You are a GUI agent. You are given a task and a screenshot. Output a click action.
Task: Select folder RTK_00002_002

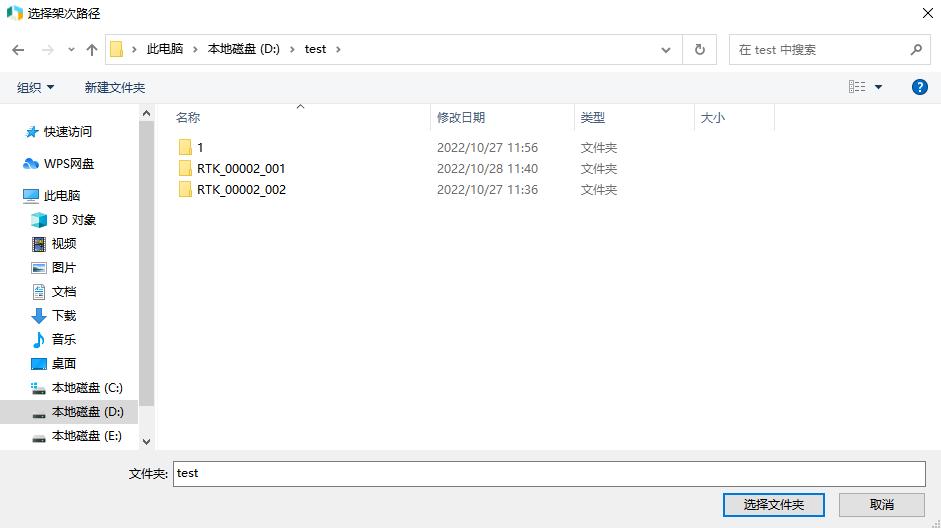tap(241, 190)
